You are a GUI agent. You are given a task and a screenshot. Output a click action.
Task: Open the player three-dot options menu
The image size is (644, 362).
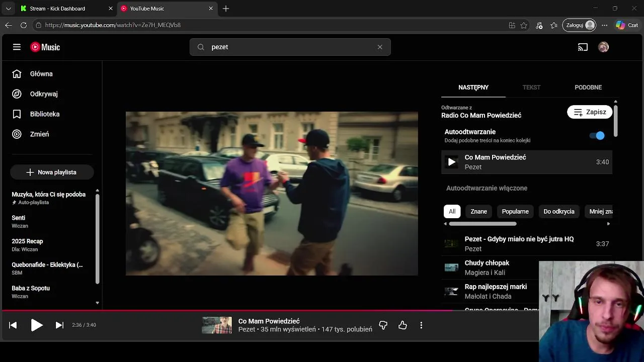tap(421, 325)
